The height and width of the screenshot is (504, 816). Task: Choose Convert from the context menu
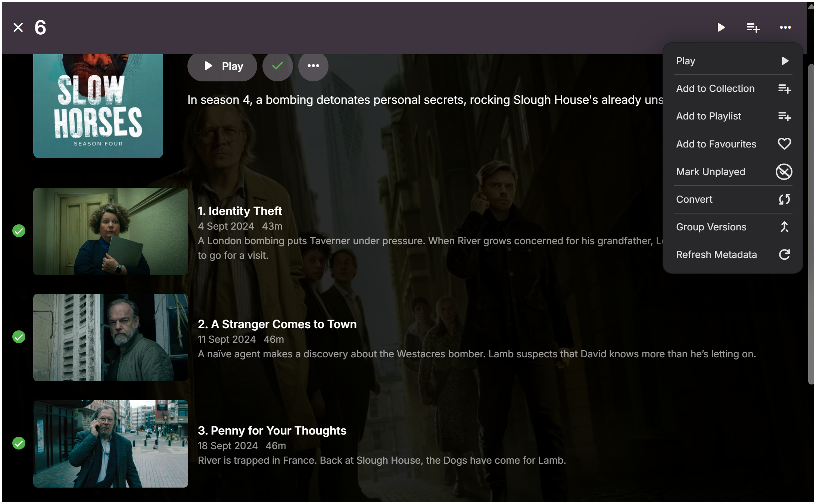(733, 199)
